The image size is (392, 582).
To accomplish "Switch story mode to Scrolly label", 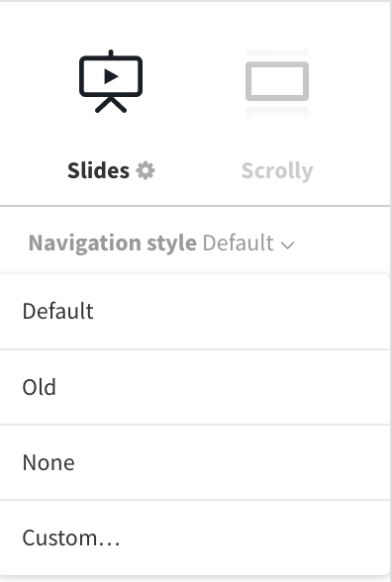I will coord(277,171).
